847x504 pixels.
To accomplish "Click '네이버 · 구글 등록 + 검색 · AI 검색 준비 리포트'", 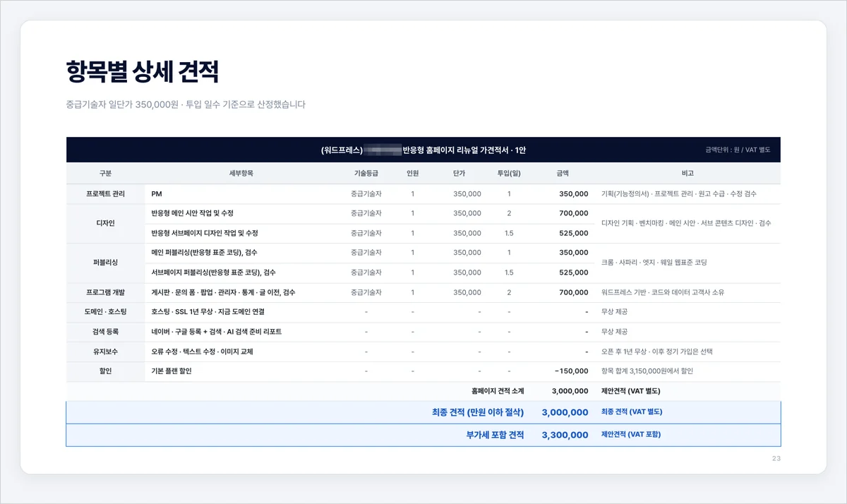I will point(217,332).
